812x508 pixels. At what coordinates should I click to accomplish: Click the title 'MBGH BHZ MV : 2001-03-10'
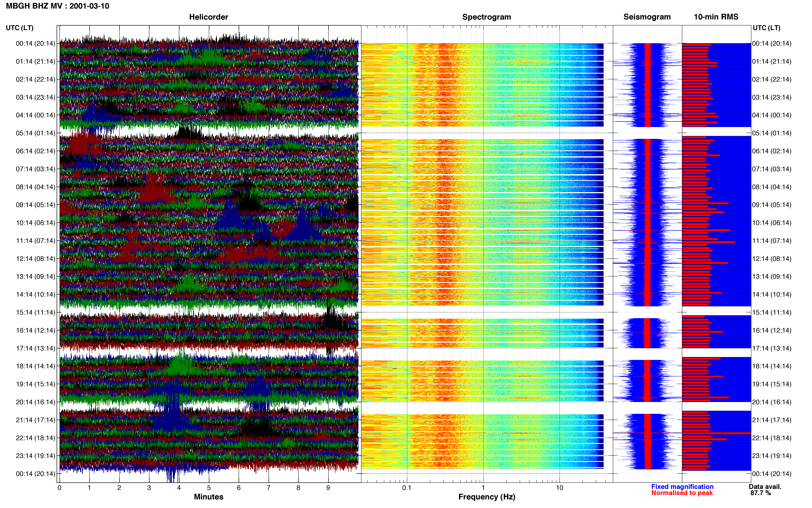(57, 6)
